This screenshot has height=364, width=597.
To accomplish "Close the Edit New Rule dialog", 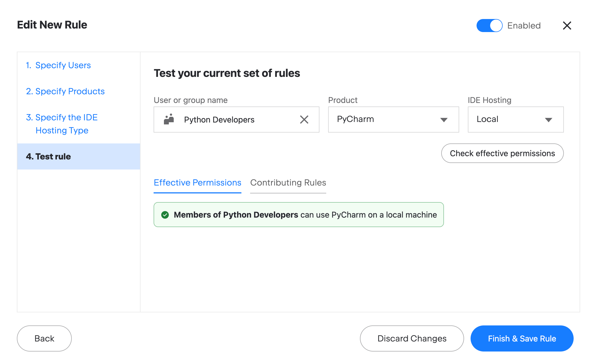I will [x=567, y=25].
